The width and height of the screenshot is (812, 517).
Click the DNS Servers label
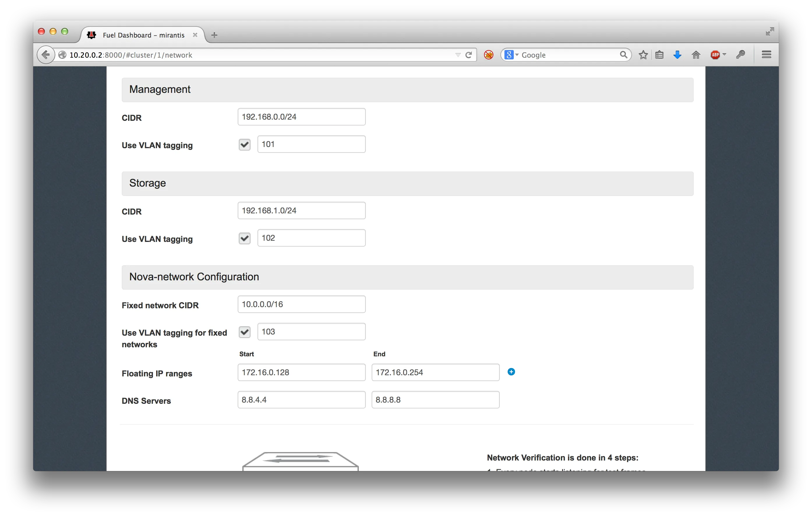[x=146, y=401]
